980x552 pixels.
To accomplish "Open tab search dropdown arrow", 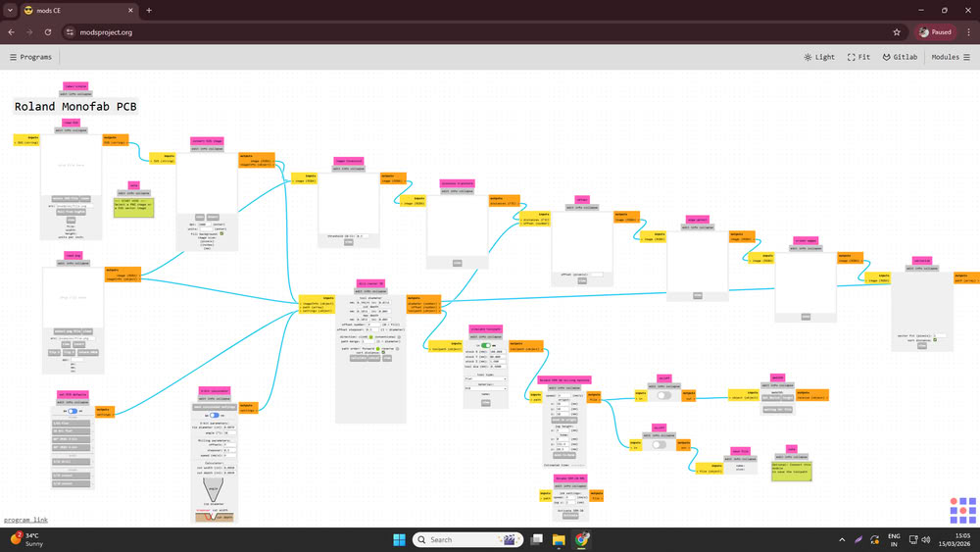I will click(10, 11).
